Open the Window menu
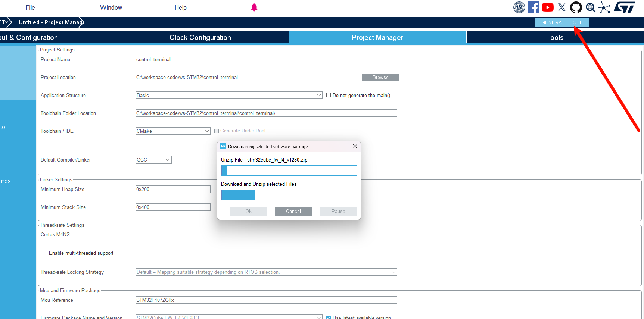The width and height of the screenshot is (644, 319). 111,7
